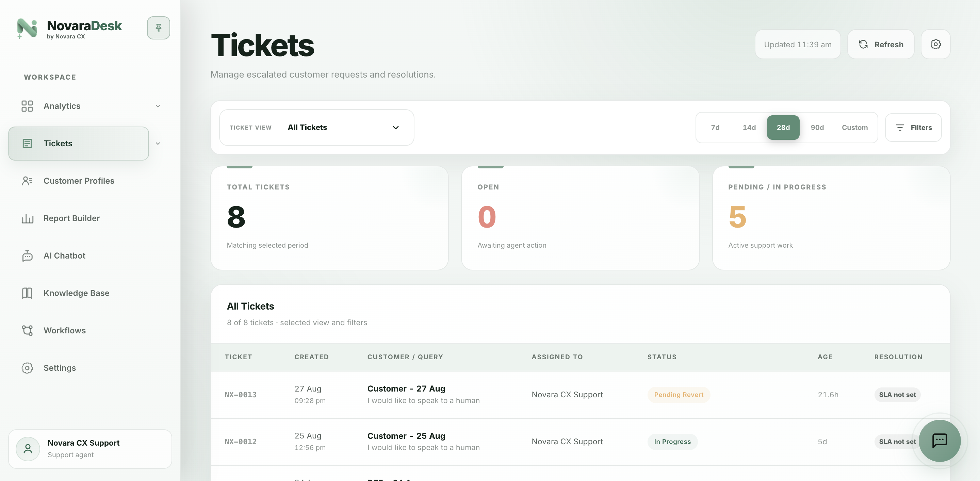Open the floating chat bubble button
Screen dimensions: 980x481
(x=939, y=441)
